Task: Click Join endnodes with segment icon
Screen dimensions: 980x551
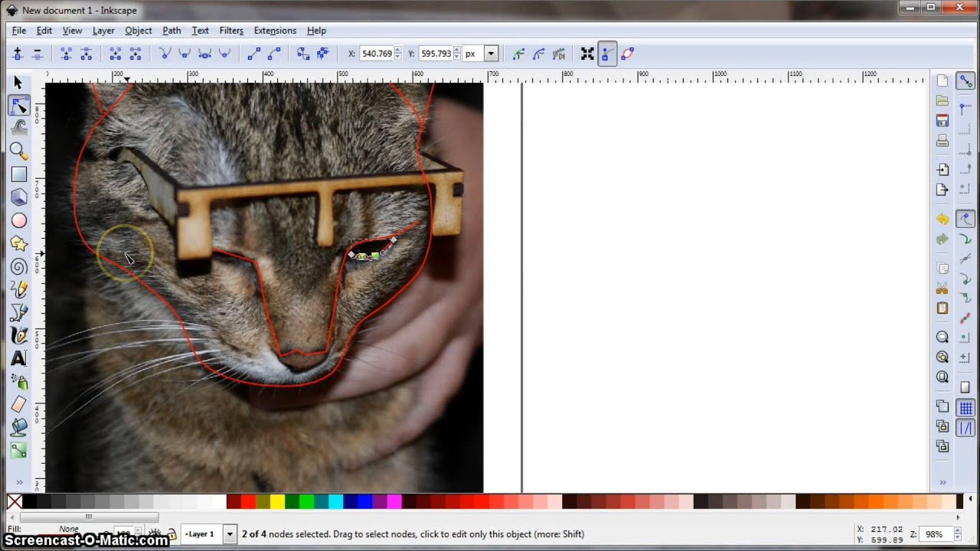Action: tap(115, 54)
